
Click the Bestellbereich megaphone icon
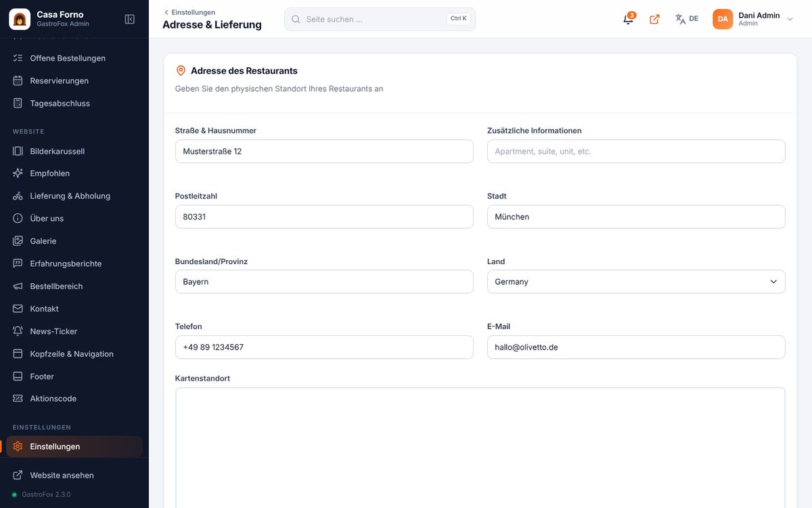point(18,286)
